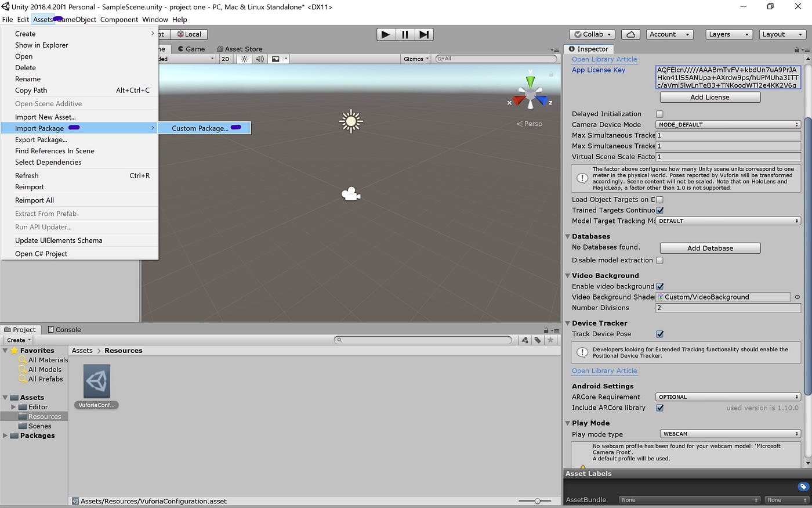Viewport: 812px width, 508px height.
Task: Open the Play mode type WEBCAM dropdown
Action: click(x=730, y=434)
